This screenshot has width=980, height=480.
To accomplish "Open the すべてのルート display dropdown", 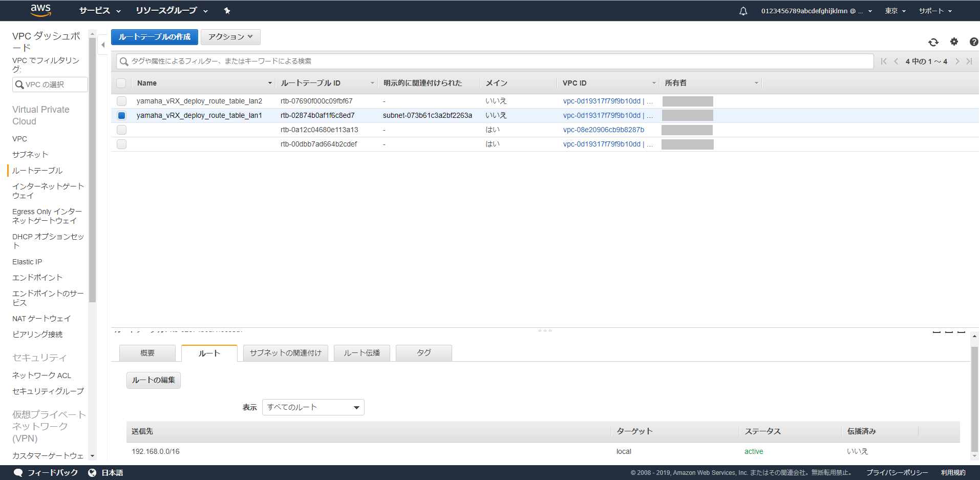I will 313,407.
